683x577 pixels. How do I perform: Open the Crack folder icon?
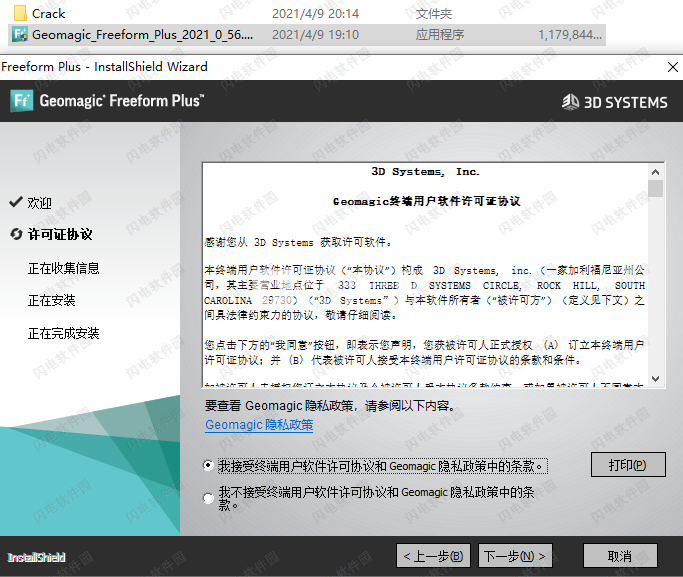coord(20,13)
